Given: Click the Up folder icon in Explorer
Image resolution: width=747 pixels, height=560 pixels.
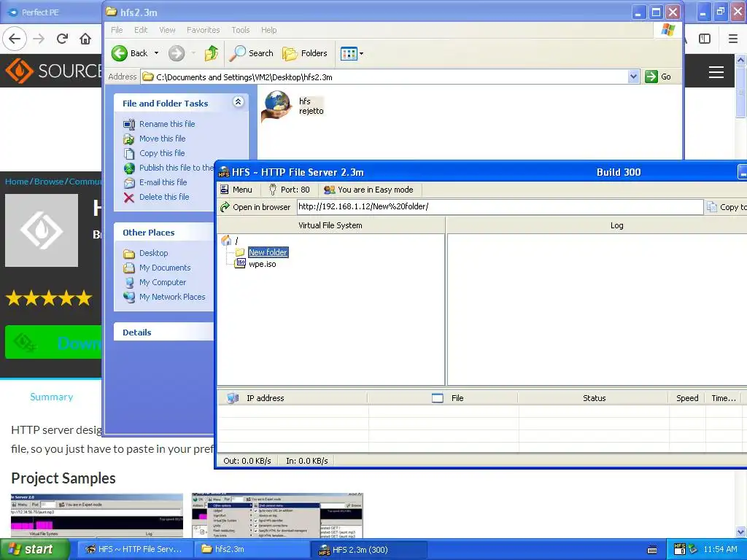Looking at the screenshot, I should click(211, 53).
